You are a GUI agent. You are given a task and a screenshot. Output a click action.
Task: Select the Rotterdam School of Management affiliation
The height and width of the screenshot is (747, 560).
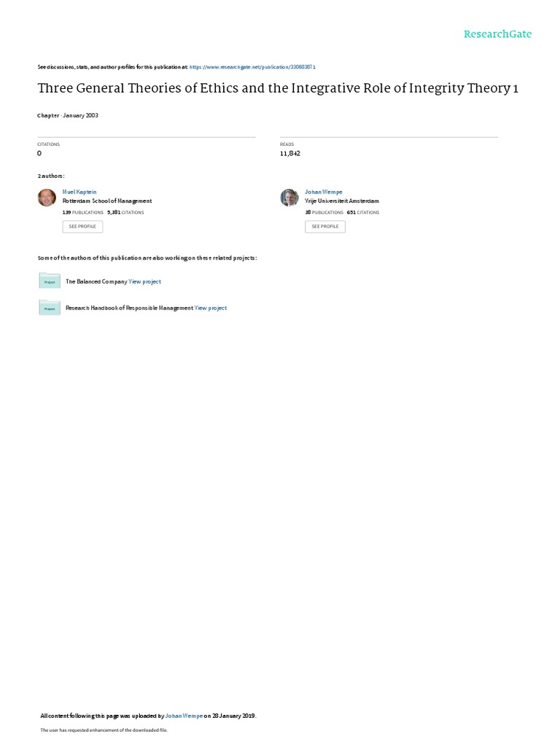pyautogui.click(x=107, y=201)
